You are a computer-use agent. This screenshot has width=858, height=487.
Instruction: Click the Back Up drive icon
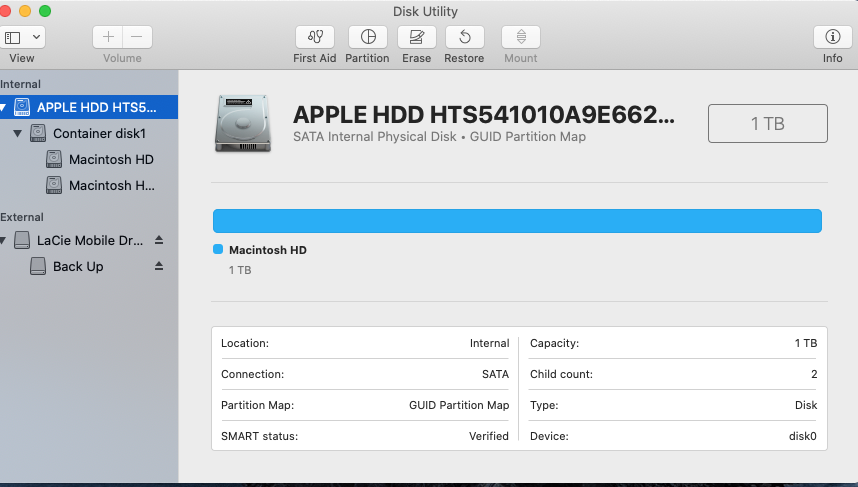(x=38, y=266)
